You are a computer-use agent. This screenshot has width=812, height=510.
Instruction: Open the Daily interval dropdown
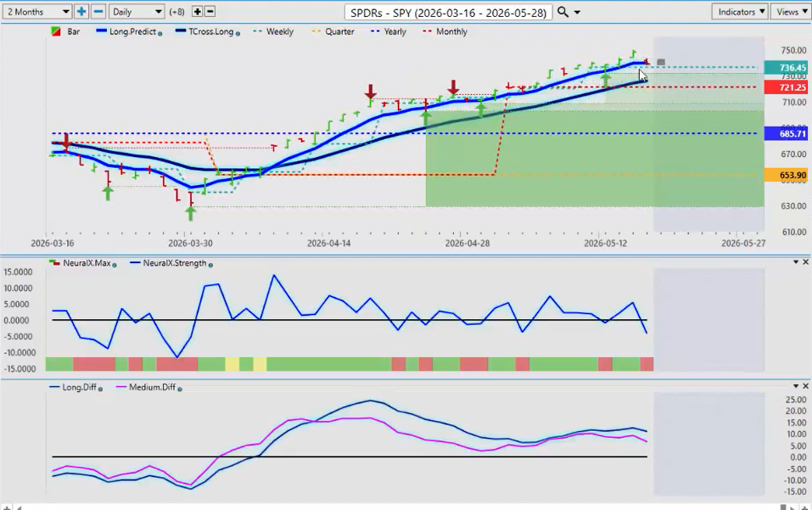(x=137, y=11)
